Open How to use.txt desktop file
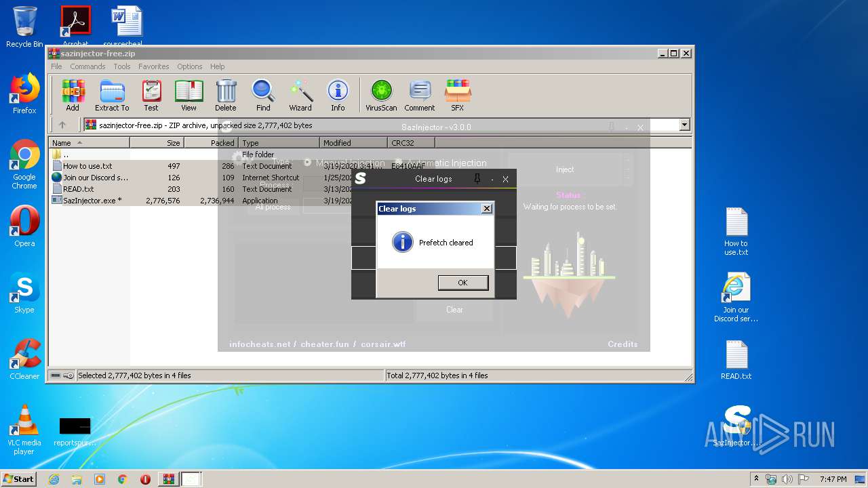Screen dimensions: 868x488 pyautogui.click(x=736, y=232)
